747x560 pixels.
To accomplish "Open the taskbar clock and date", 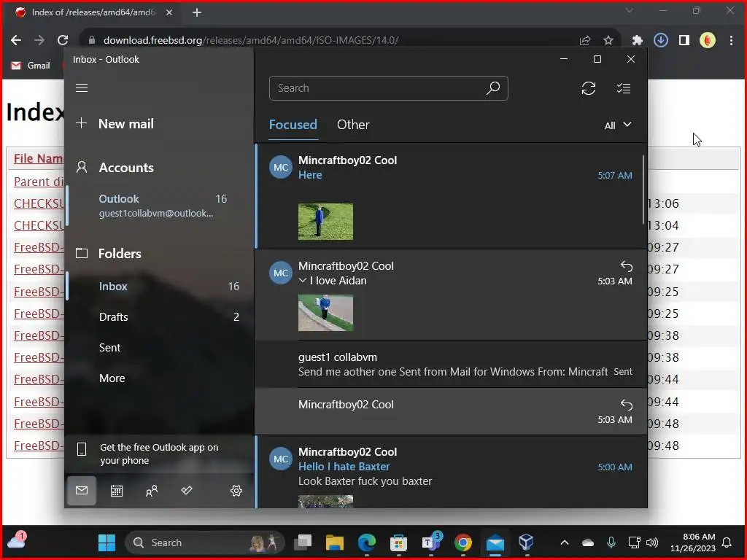I will 693,542.
